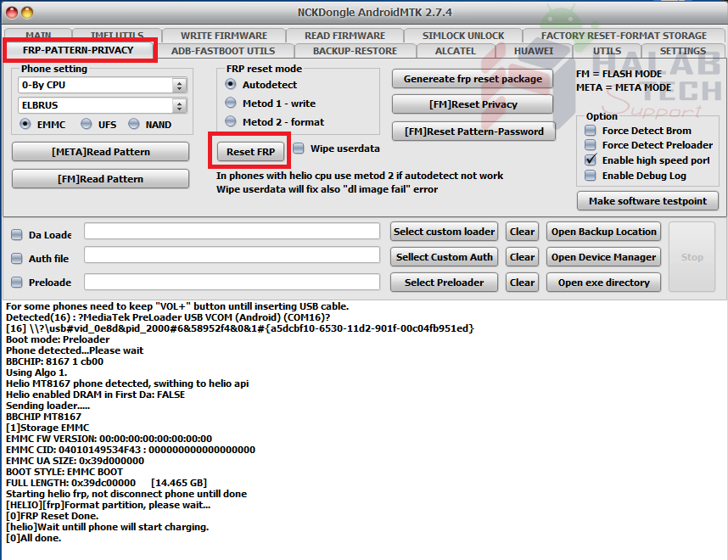Uncheck Enable high speed port

click(590, 160)
